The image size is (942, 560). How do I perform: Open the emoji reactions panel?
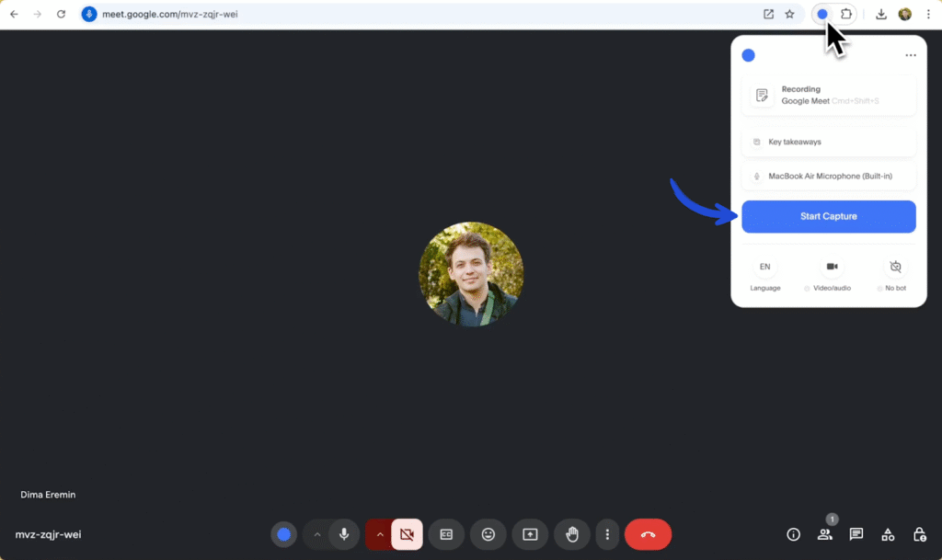point(488,534)
